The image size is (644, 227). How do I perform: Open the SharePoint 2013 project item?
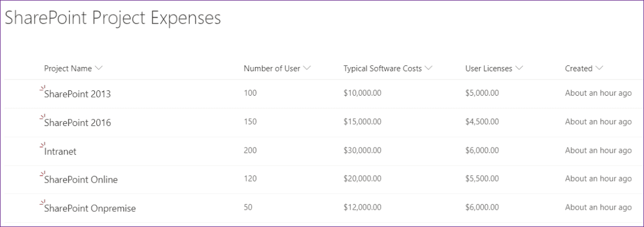(x=77, y=94)
